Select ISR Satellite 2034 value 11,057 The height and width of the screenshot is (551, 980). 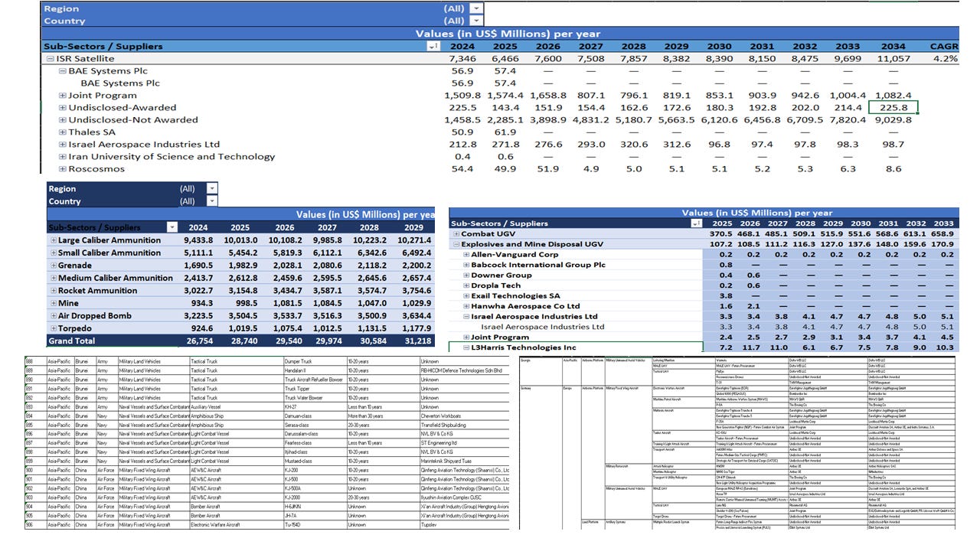[x=893, y=58]
